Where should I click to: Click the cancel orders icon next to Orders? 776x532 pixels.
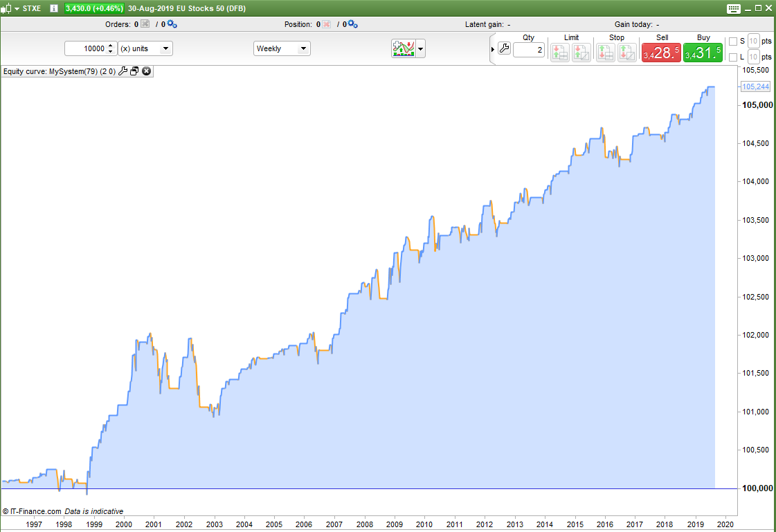click(145, 24)
